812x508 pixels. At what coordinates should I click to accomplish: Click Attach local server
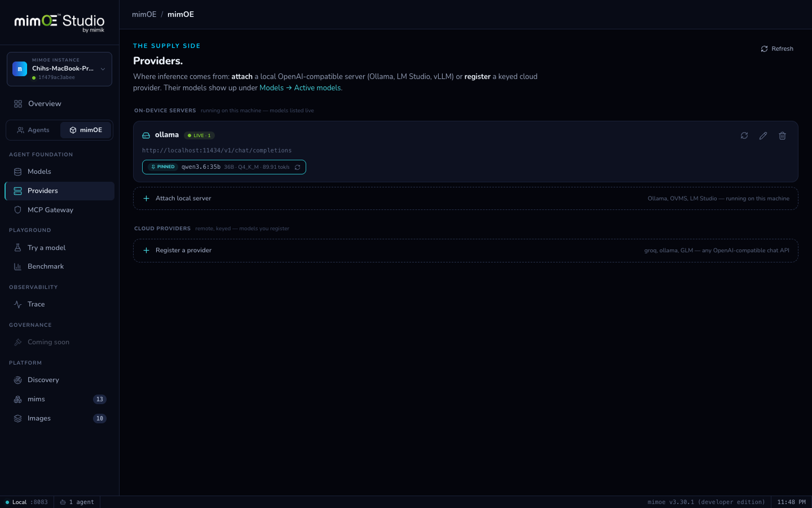[x=466, y=199]
